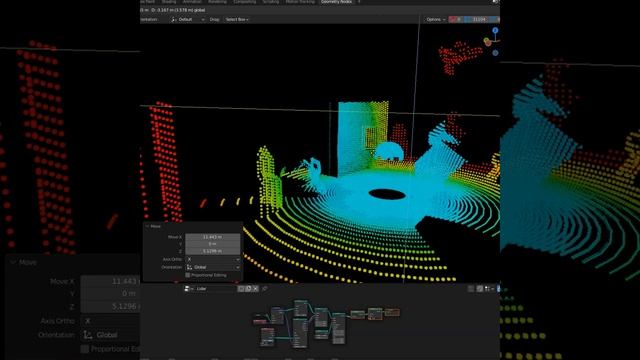This screenshot has width=640, height=360.
Task: Open the Animation workspace tab
Action: 191,2
